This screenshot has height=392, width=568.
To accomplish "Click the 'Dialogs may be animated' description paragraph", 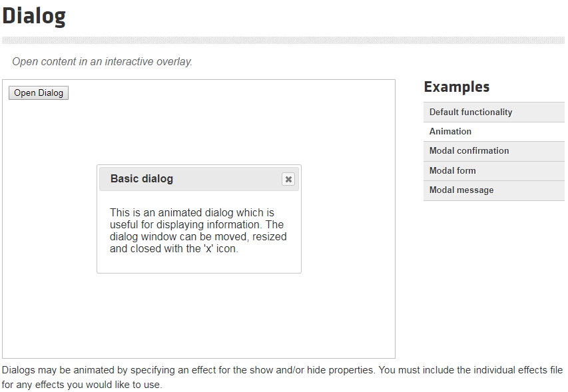I will [282, 377].
